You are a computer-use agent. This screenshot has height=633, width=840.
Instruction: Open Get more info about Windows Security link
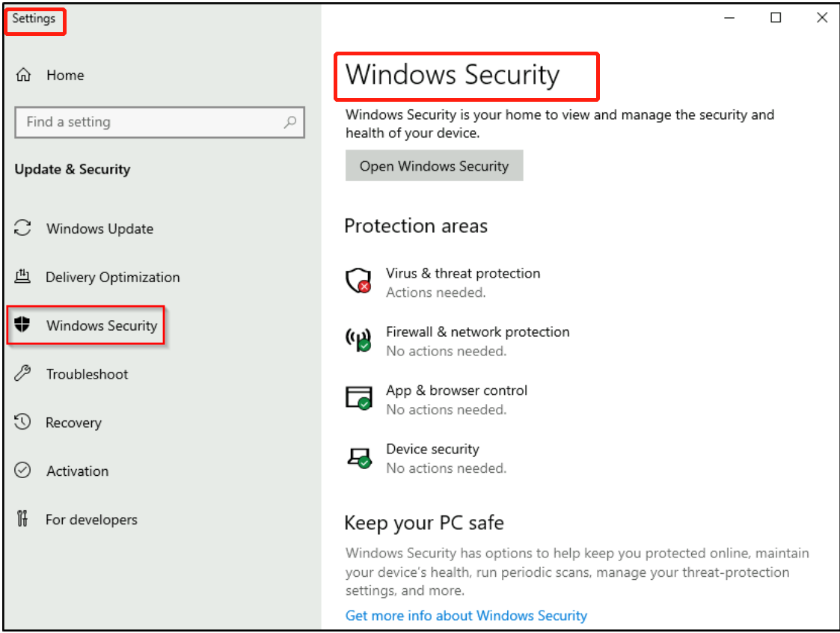[466, 616]
